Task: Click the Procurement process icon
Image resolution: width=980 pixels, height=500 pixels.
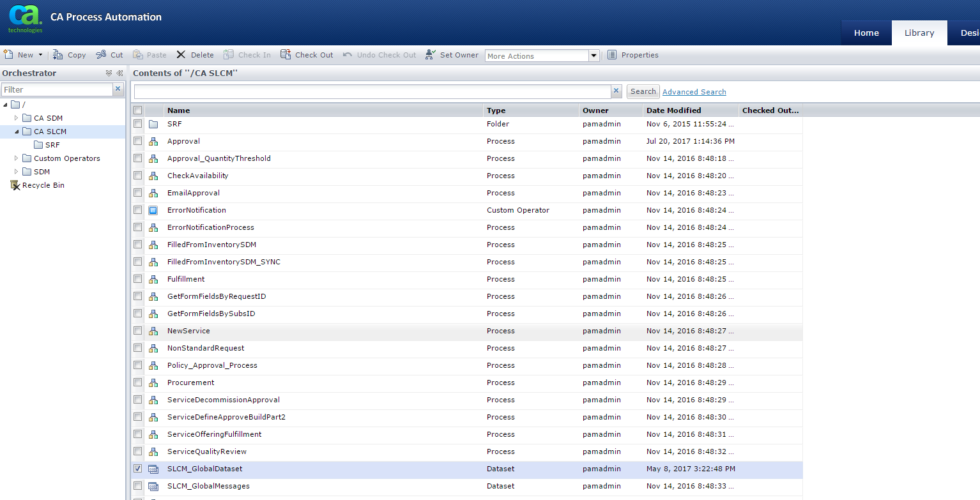Action: 153,383
